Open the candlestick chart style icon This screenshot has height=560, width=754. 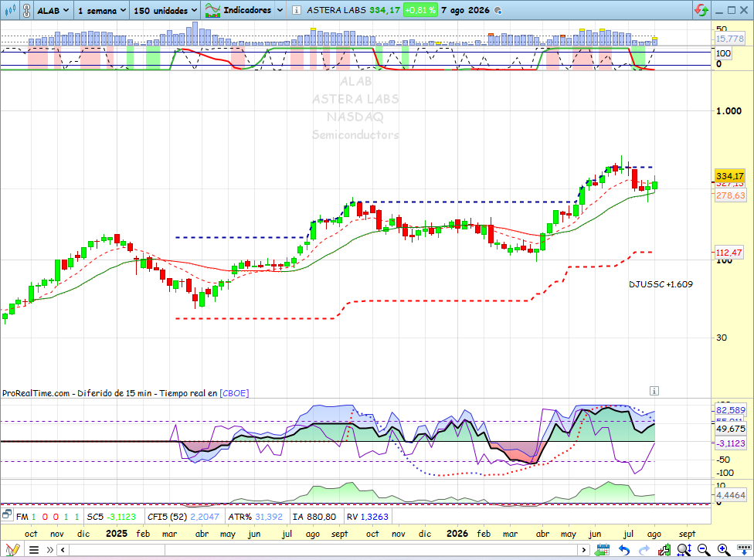[x=9, y=10]
